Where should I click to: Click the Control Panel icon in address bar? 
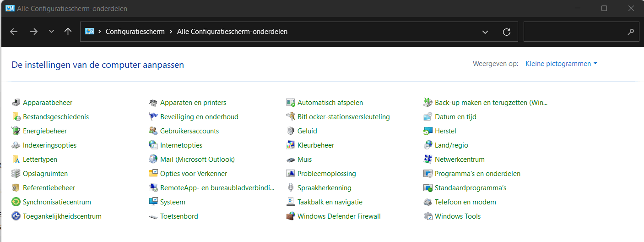point(89,32)
